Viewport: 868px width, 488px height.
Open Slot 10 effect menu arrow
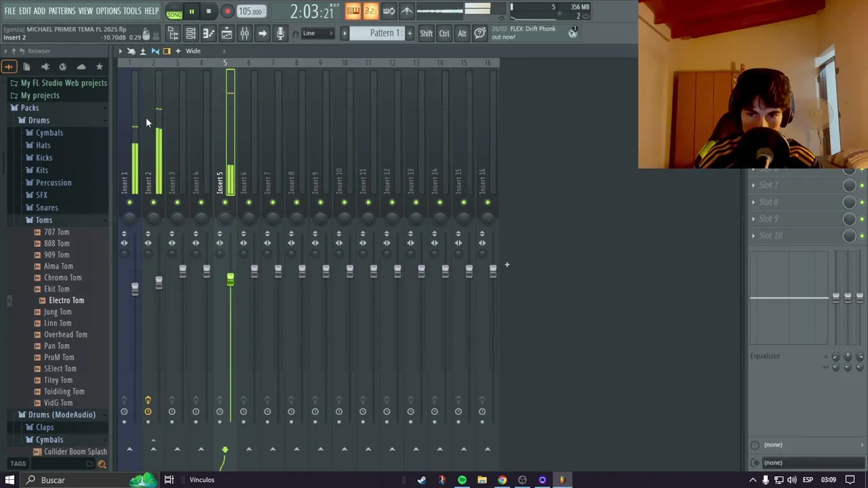point(753,236)
